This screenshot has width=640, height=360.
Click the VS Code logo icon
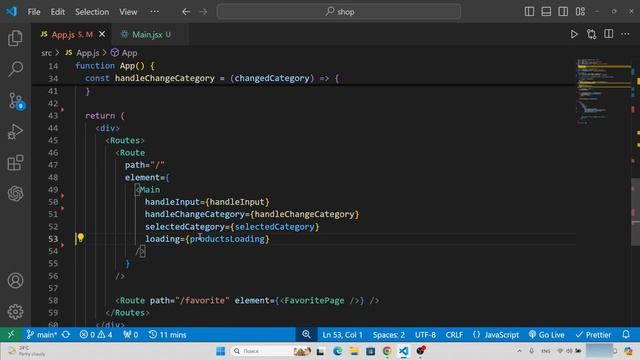tap(11, 11)
